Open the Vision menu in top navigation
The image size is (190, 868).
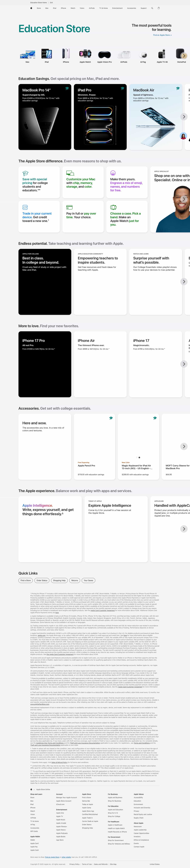click(x=82, y=8)
